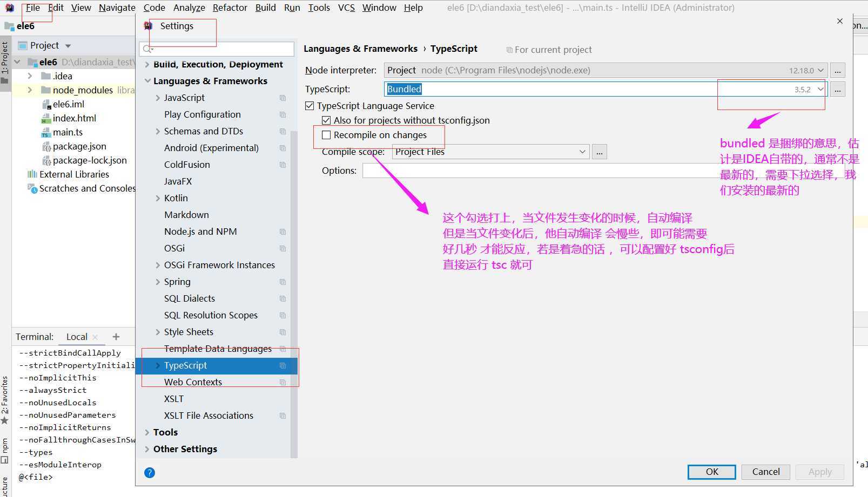Image resolution: width=868 pixels, height=497 pixels.
Task: Toggle Also for projects without tsconfig.json
Action: [326, 120]
